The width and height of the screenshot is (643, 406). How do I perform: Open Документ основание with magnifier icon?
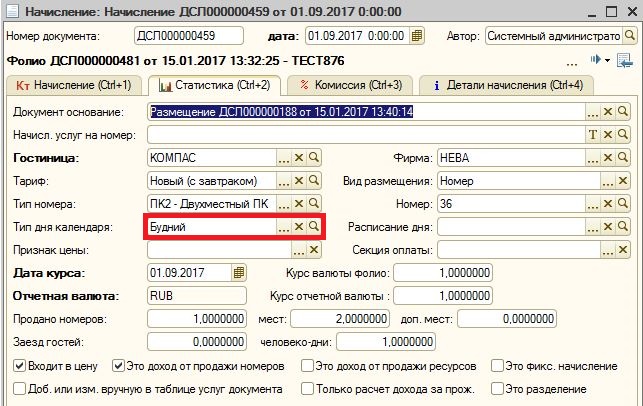pos(622,112)
